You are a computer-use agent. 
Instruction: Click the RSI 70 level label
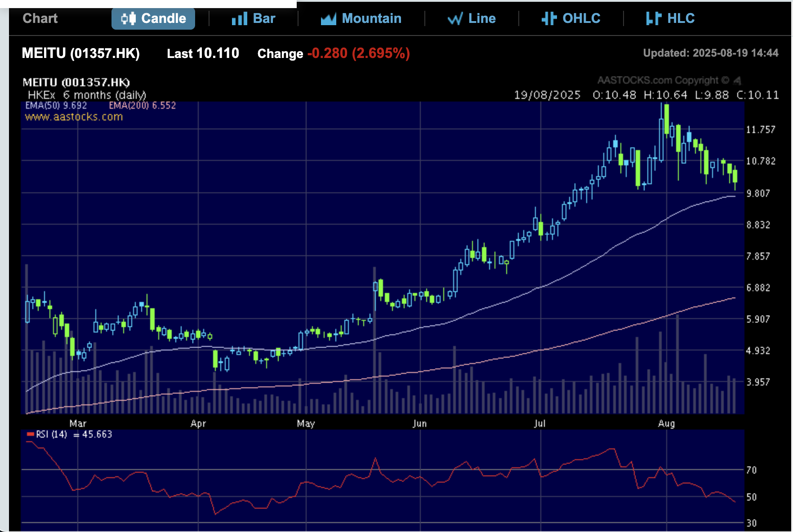pos(752,470)
